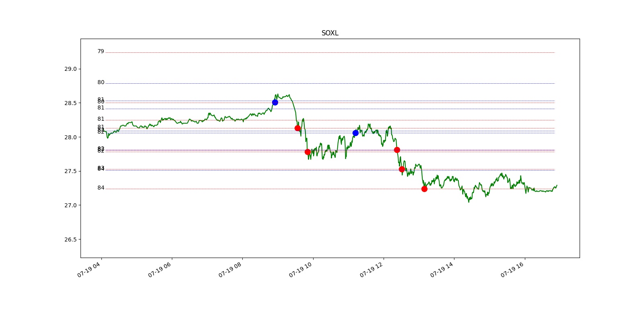This screenshot has height=322, width=644.
Task: Click the blue dashed line labeled 80 near 28.8
Action: click(x=330, y=83)
